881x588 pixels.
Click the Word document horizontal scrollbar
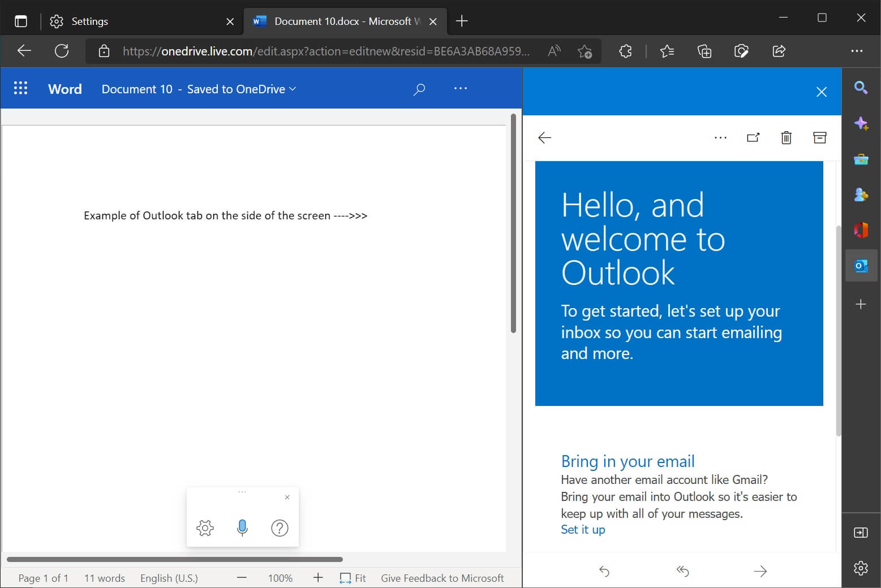click(x=175, y=559)
